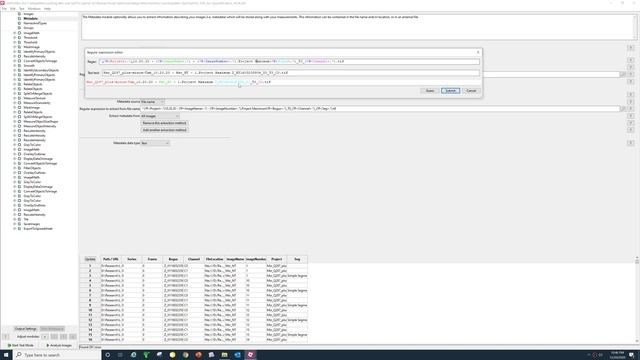Toggle enabled checkbox for FilterObjects module
This screenshot has width=640, height=360.
pos(19,168)
